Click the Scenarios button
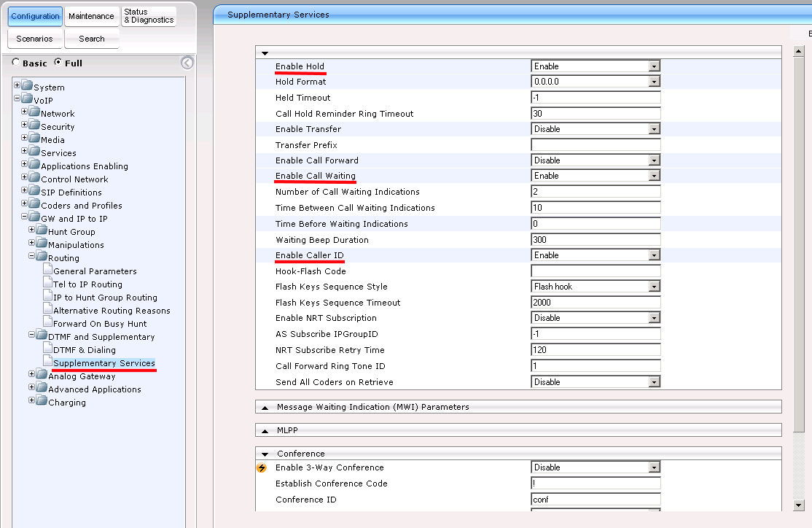Image resolution: width=812 pixels, height=528 pixels. point(35,39)
